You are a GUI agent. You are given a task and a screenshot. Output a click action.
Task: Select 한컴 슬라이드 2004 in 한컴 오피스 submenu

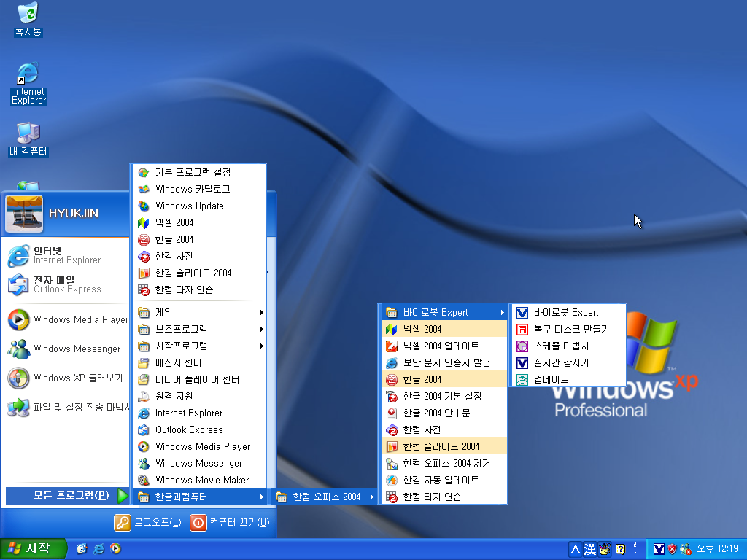pos(444,447)
